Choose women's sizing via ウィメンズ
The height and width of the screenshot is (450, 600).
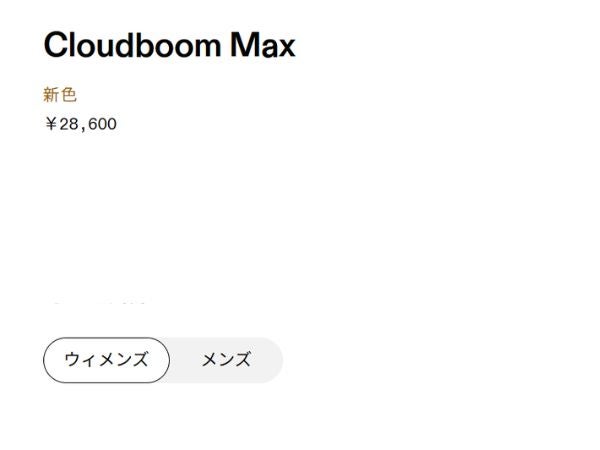point(106,360)
